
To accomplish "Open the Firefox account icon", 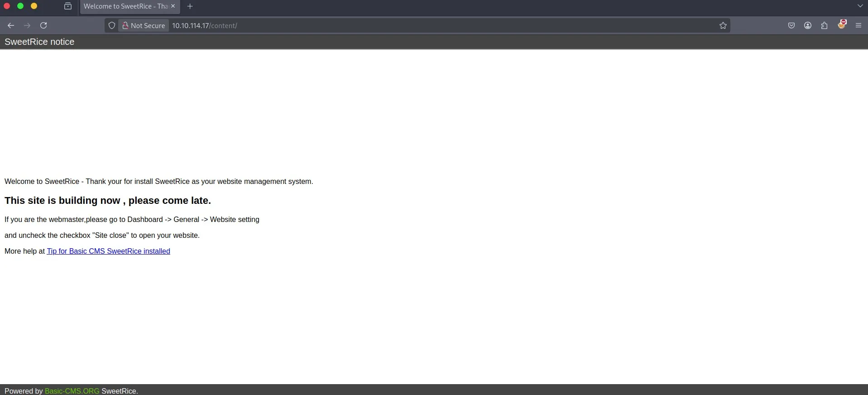I will click(x=808, y=25).
